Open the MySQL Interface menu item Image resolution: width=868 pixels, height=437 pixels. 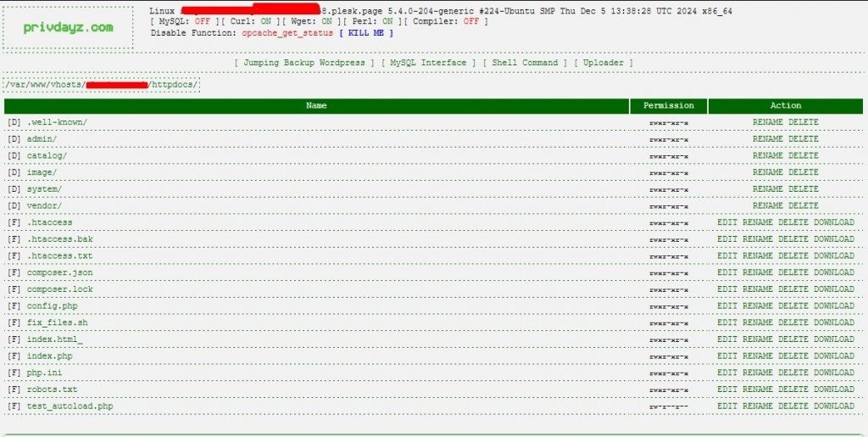tap(428, 63)
